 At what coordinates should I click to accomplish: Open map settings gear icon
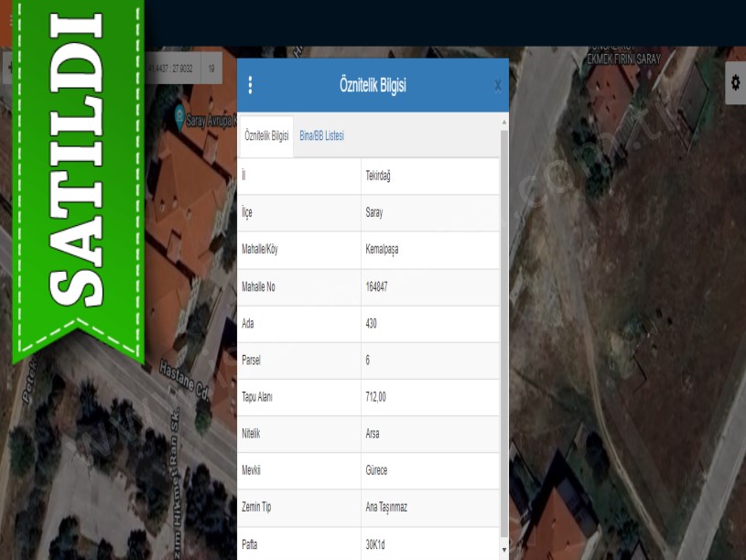coord(734,82)
